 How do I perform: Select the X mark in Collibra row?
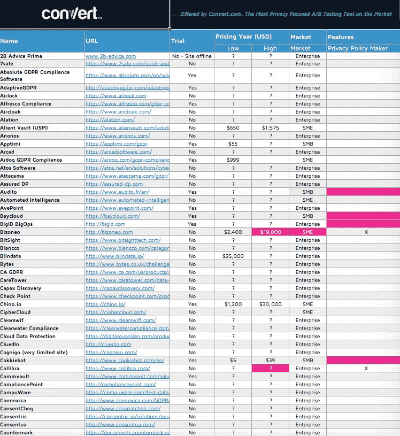pos(366,368)
